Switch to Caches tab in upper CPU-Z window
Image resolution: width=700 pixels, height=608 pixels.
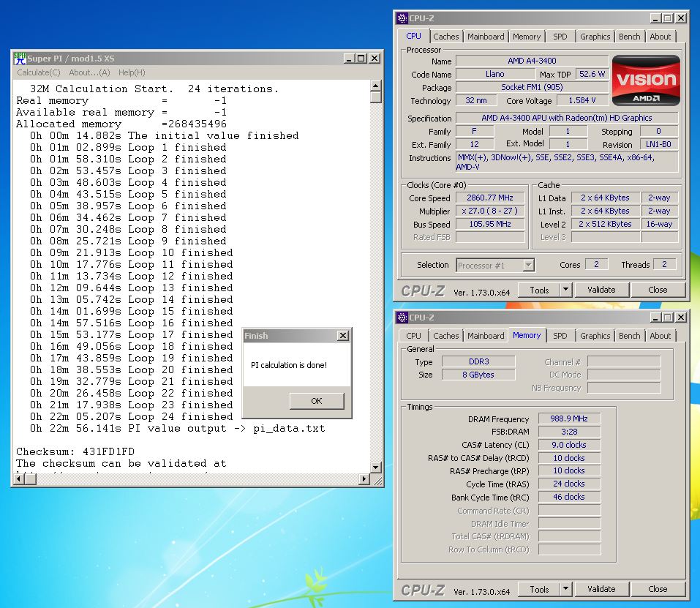coord(445,37)
